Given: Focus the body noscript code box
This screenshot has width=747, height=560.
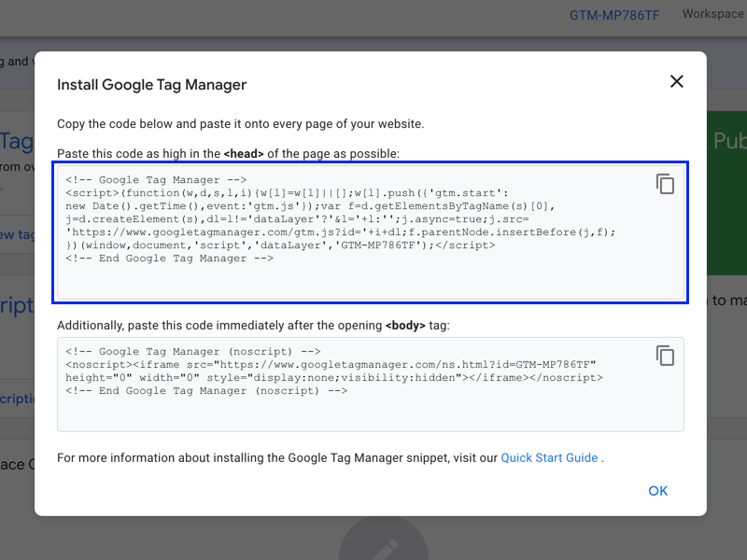Looking at the screenshot, I should (x=373, y=413).
